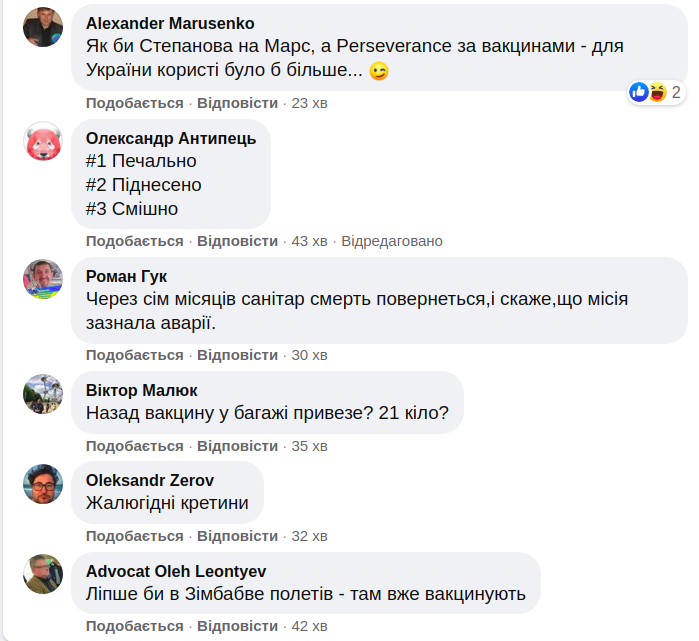
Task: Reply to Advocat Oleh Leontyev's comment
Action: click(x=237, y=626)
